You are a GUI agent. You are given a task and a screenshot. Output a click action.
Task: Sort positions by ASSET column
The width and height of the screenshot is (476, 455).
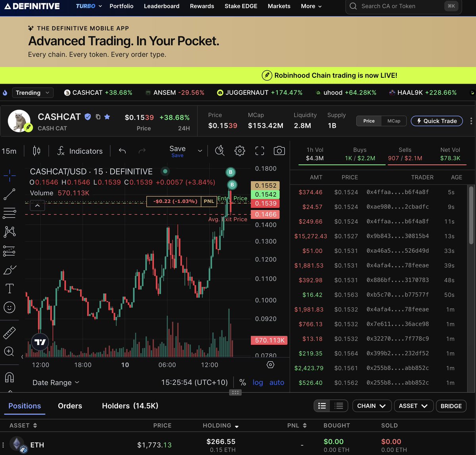pos(23,425)
